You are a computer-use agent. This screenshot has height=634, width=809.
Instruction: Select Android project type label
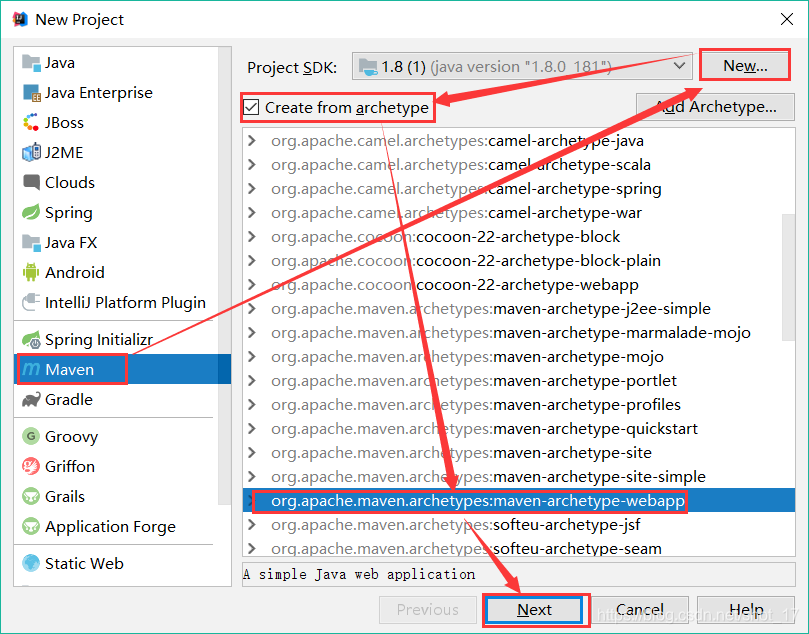point(74,272)
